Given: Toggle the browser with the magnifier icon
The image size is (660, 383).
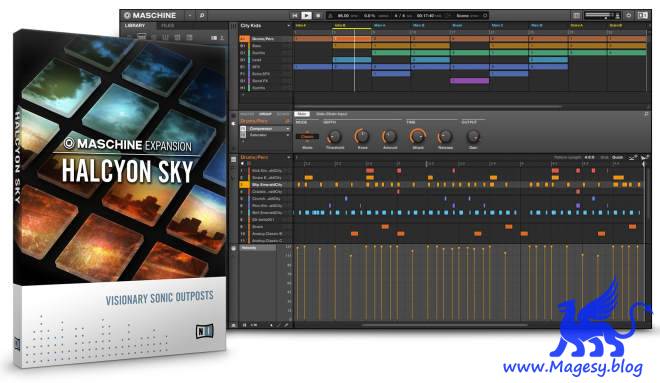Looking at the screenshot, I should (x=202, y=16).
